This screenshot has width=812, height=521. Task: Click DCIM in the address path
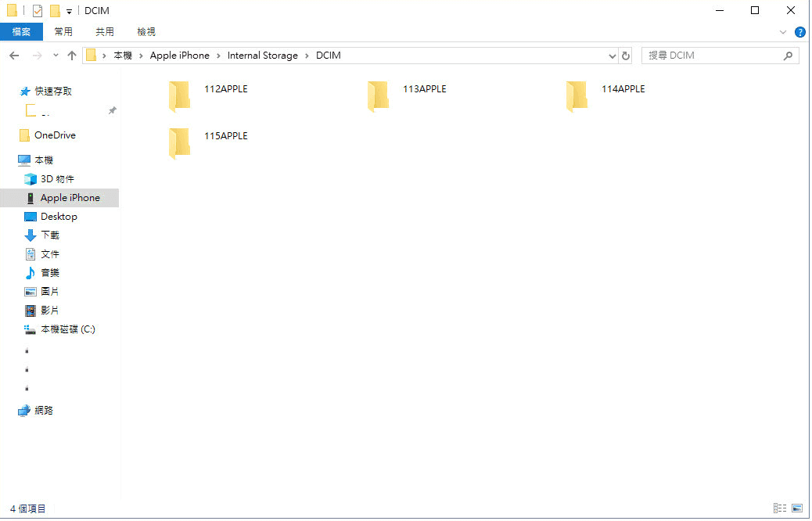[x=329, y=56]
